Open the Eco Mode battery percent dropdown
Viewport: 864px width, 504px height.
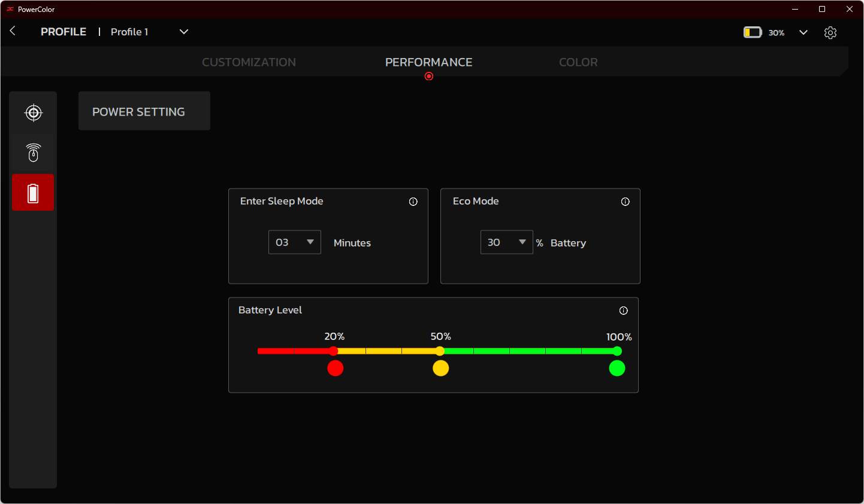click(506, 242)
